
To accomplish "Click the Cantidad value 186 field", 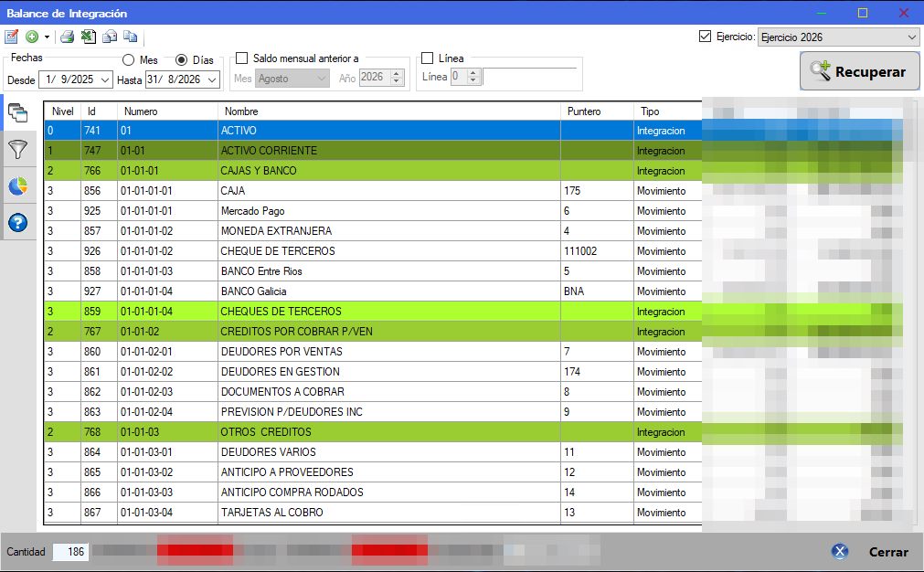I will [70, 552].
